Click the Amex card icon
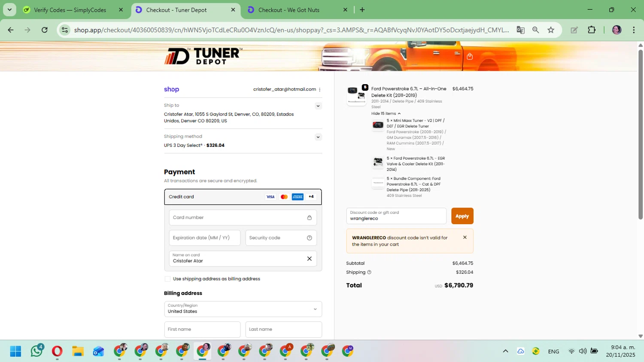 tap(298, 197)
